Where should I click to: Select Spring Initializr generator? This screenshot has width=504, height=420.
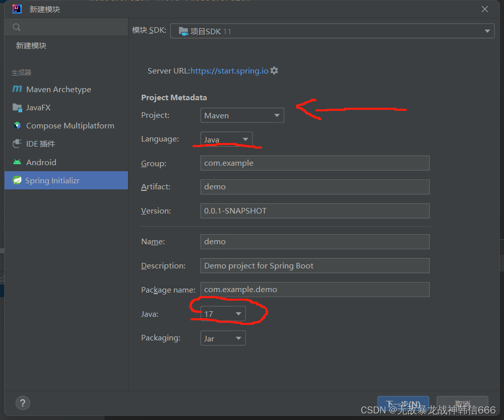[66, 180]
